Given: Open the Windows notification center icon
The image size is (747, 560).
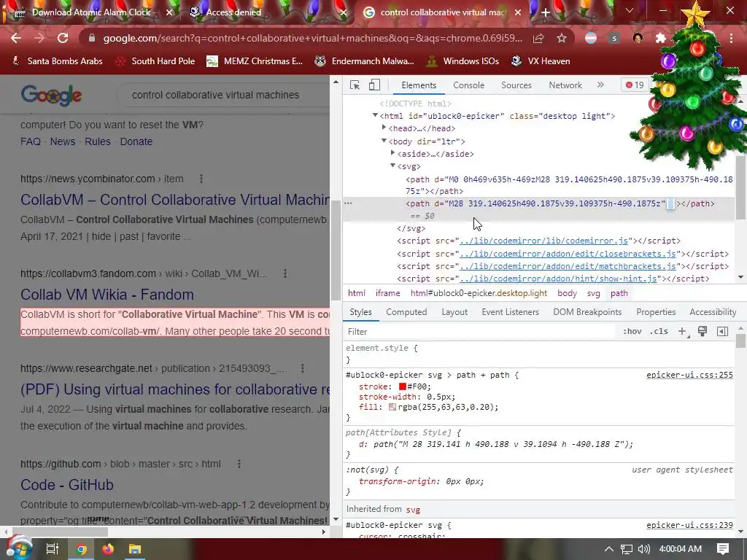Looking at the screenshot, I should pyautogui.click(x=723, y=549).
